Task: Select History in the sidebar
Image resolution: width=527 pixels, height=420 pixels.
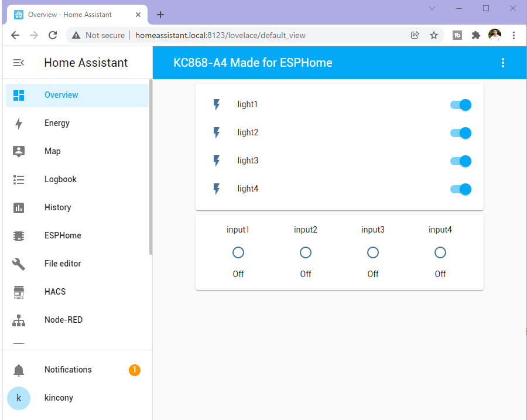Action: [x=57, y=207]
